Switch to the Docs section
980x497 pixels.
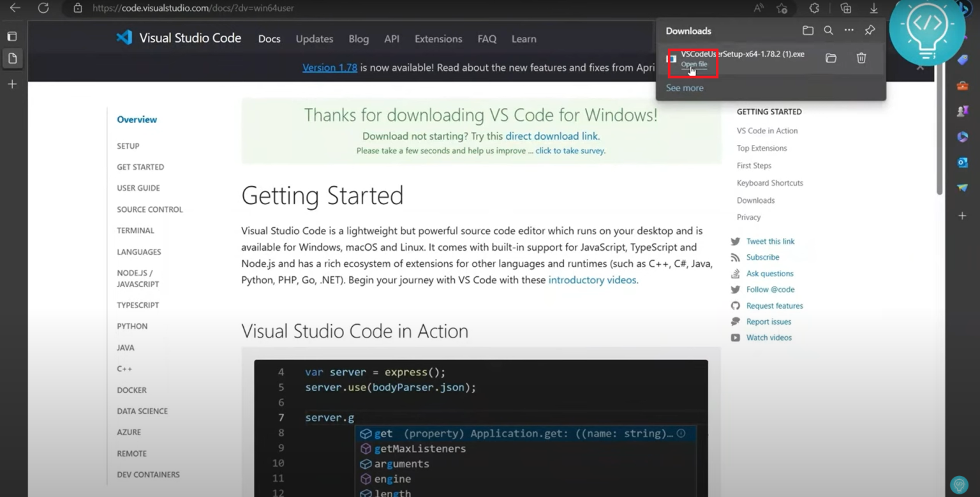269,39
